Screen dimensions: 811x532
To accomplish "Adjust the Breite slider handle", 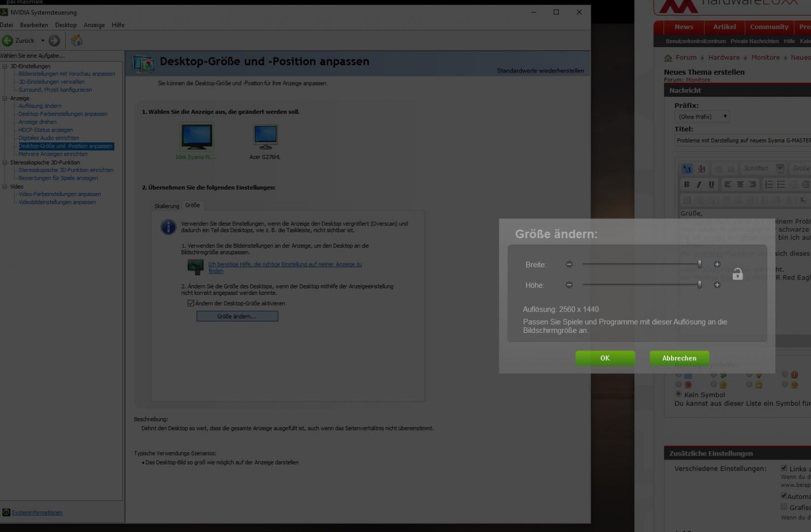I will [x=699, y=264].
